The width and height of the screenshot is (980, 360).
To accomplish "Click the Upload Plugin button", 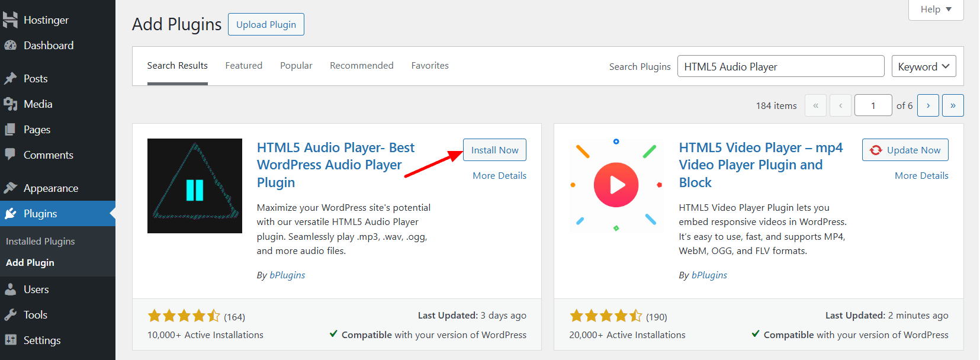I will 266,24.
